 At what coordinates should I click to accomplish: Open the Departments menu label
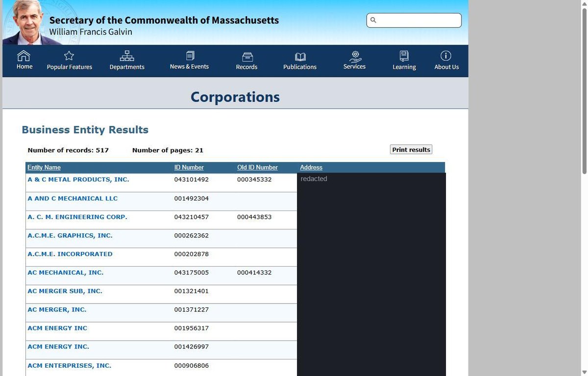pyautogui.click(x=127, y=67)
